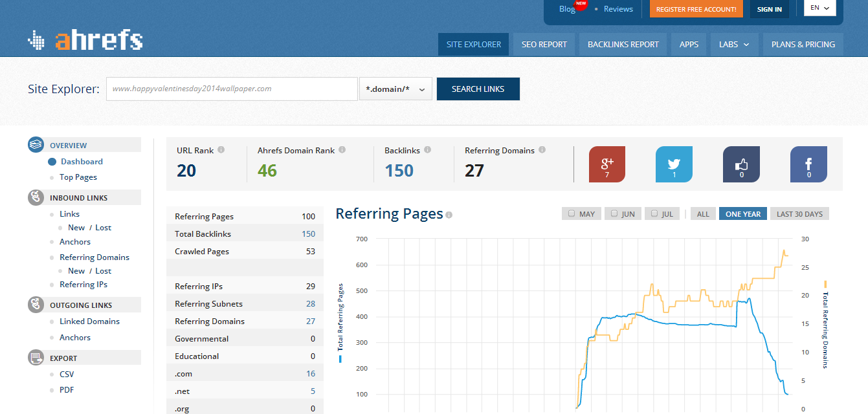This screenshot has width=868, height=414.
Task: Toggle the MAY checkbox
Action: point(572,213)
